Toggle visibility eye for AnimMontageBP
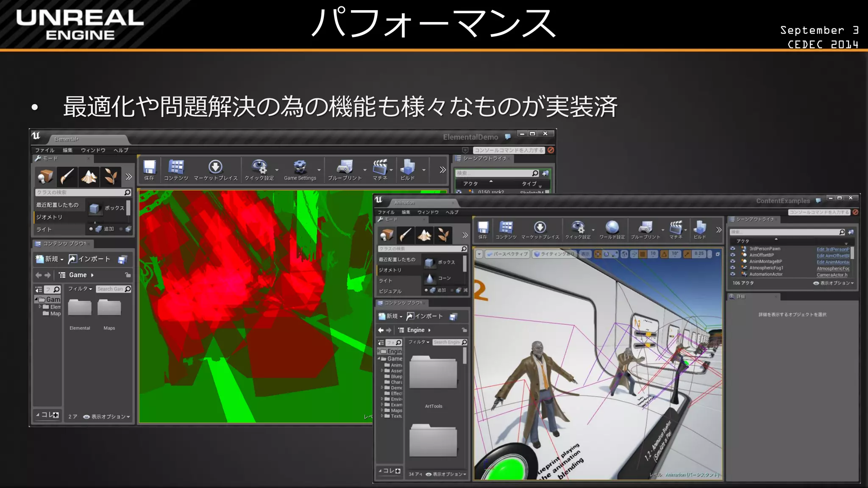This screenshot has width=868, height=488. 733,261
